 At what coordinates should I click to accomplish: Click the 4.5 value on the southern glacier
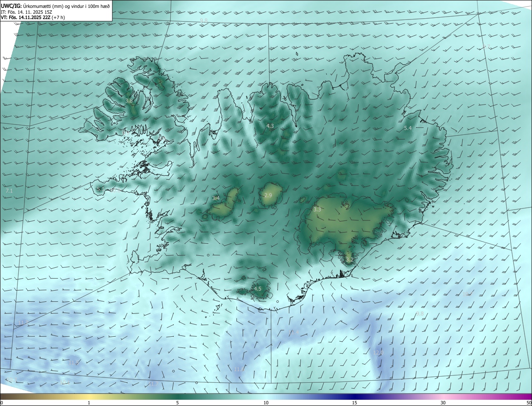click(x=258, y=289)
